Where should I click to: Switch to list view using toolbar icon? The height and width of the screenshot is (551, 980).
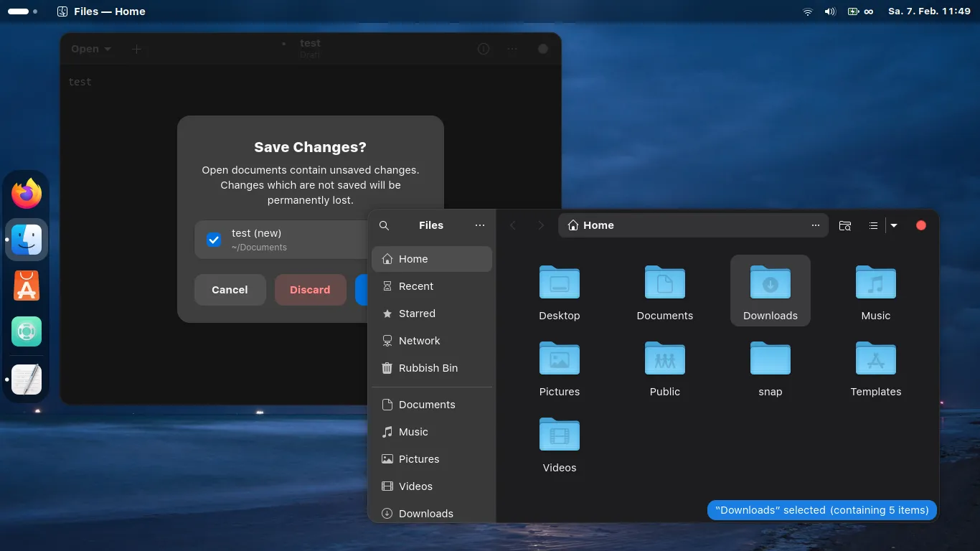point(873,225)
